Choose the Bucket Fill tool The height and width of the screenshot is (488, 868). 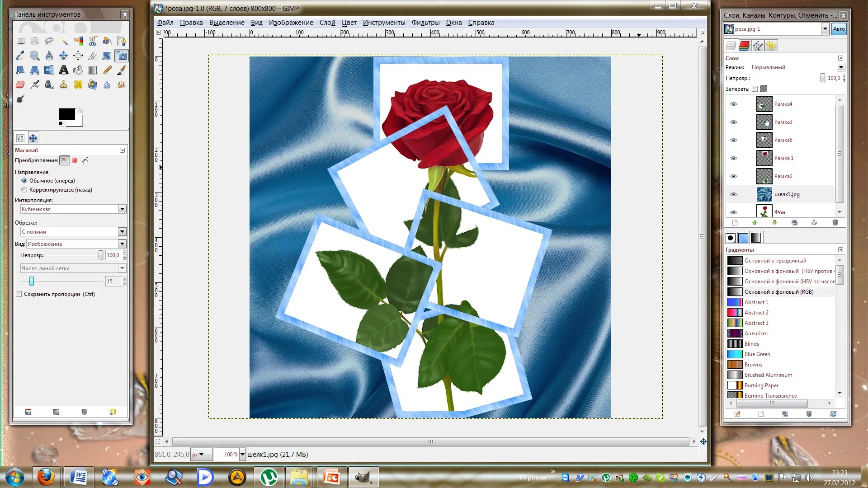point(78,70)
